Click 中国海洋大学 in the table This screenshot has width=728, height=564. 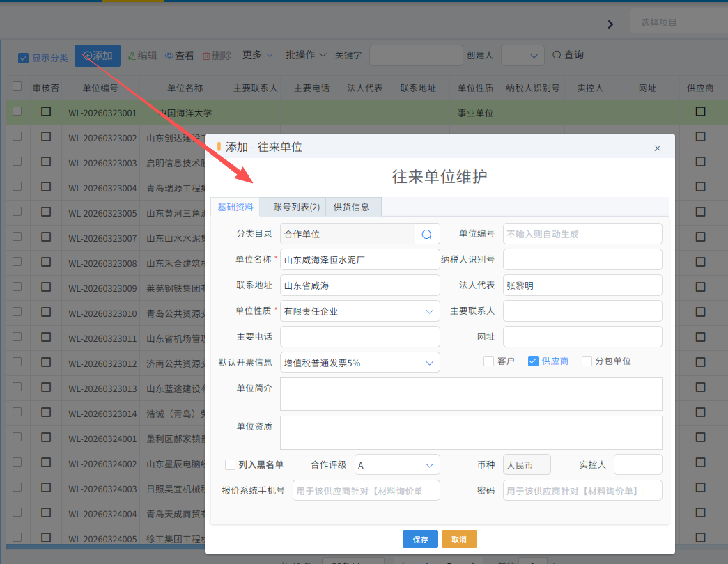pos(185,113)
